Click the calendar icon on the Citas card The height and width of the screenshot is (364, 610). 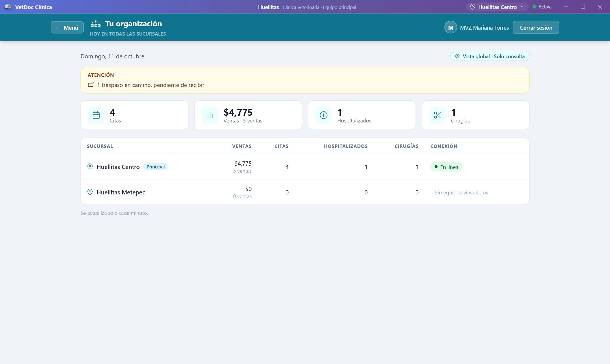(96, 115)
